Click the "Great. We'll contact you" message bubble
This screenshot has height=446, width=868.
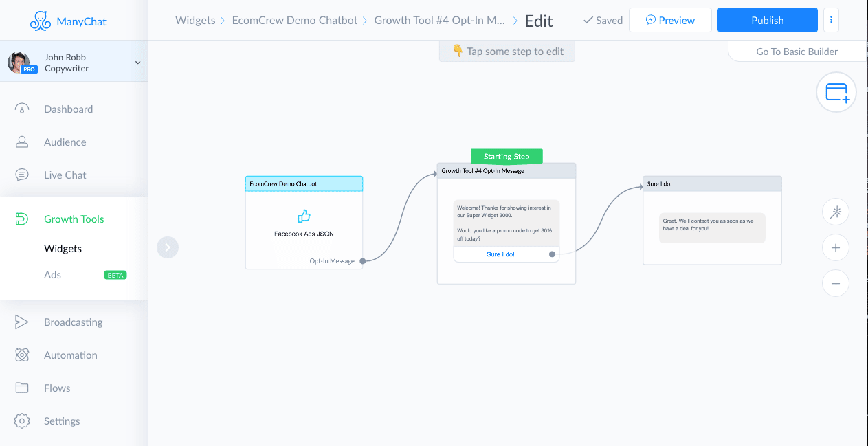pyautogui.click(x=712, y=227)
